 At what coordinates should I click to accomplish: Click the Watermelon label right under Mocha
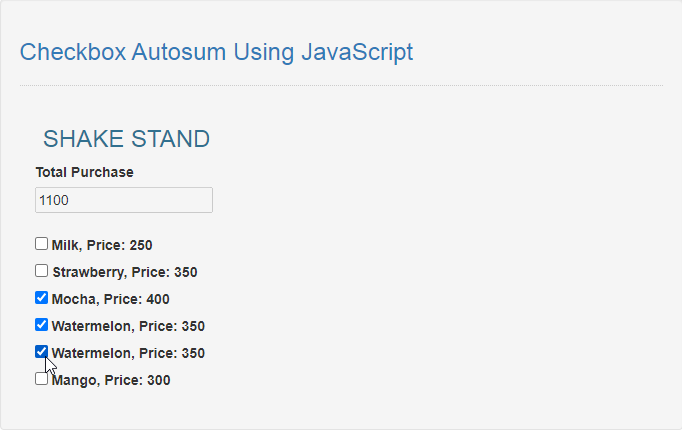tap(128, 326)
